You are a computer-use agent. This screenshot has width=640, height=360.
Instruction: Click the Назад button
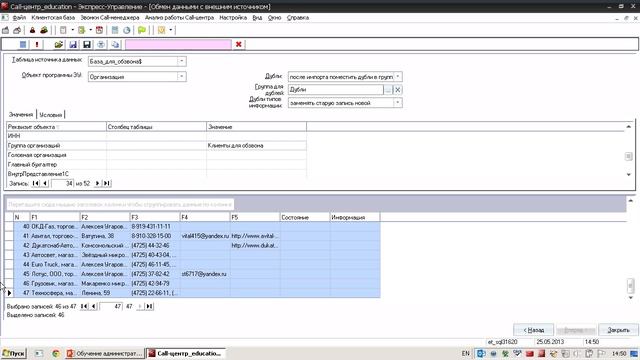tap(533, 330)
